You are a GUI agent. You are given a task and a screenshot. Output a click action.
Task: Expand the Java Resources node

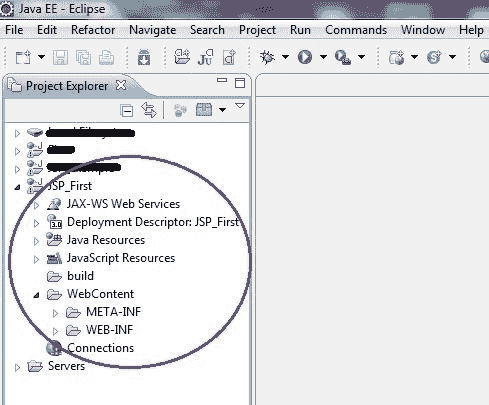point(36,241)
